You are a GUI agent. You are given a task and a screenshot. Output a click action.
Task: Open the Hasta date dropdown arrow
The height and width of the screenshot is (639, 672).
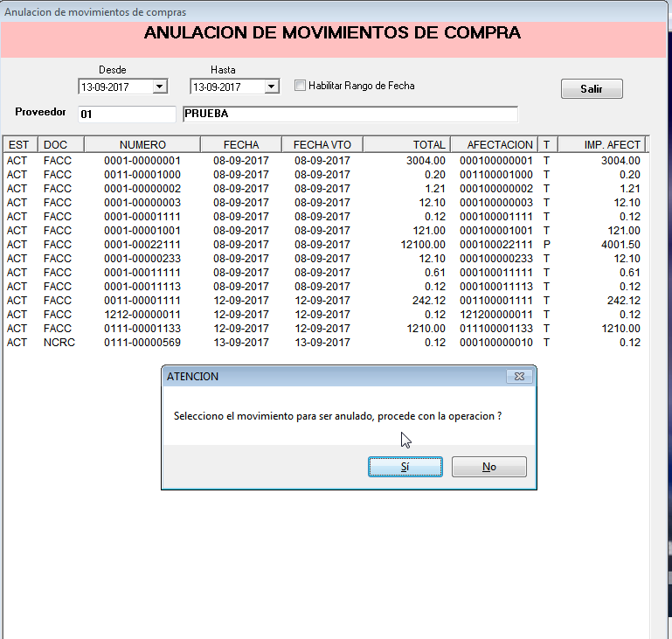(271, 87)
